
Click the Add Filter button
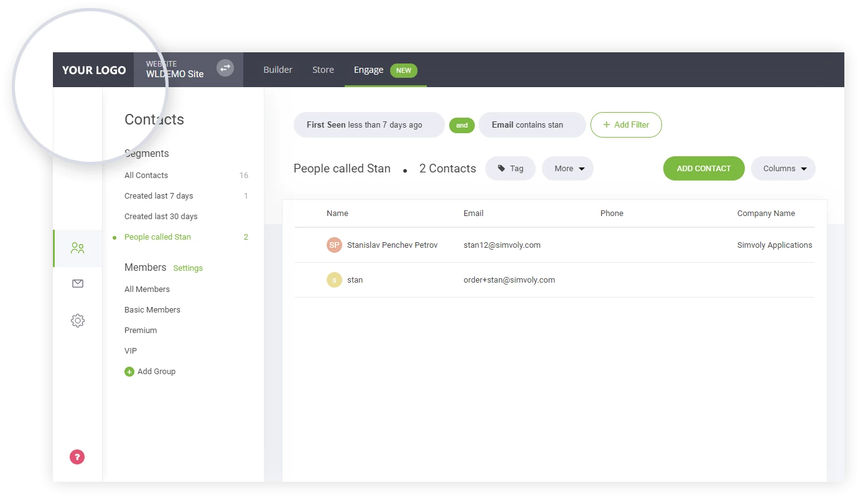pos(625,125)
